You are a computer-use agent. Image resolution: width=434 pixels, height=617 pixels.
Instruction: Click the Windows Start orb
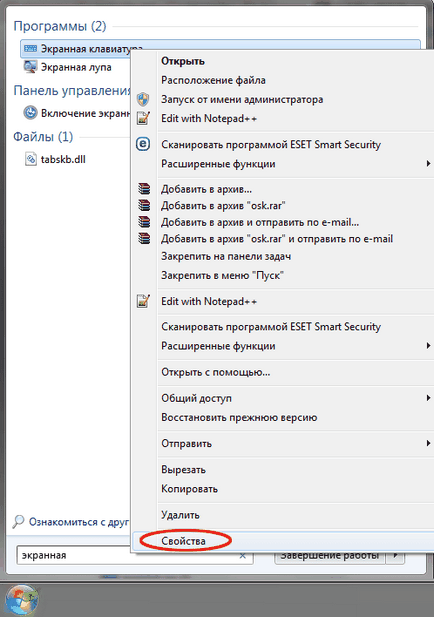point(22,600)
